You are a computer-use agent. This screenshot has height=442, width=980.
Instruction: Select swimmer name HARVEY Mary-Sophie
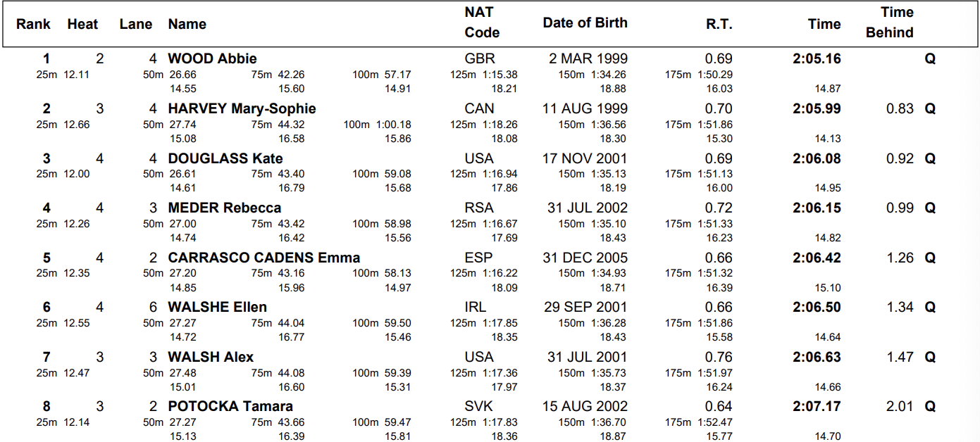tap(242, 109)
